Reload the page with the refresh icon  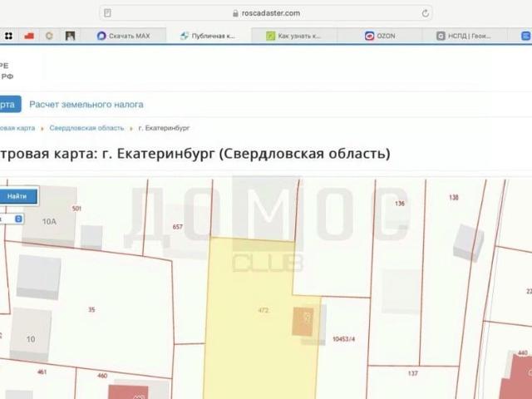[x=426, y=13]
